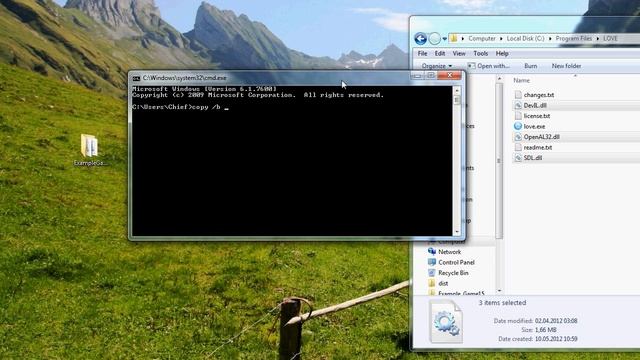The width and height of the screenshot is (640, 360).
Task: Expand the arrow after Program Files breadcrumb
Action: click(598, 38)
